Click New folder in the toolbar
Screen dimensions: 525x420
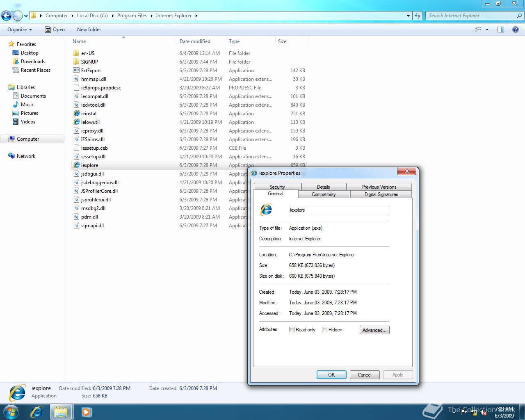(x=89, y=30)
